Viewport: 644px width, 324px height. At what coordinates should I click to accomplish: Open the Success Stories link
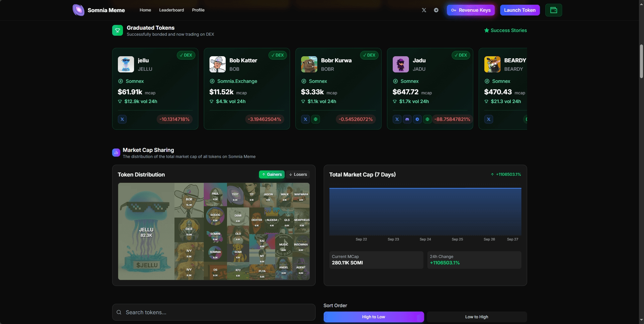[x=505, y=30]
